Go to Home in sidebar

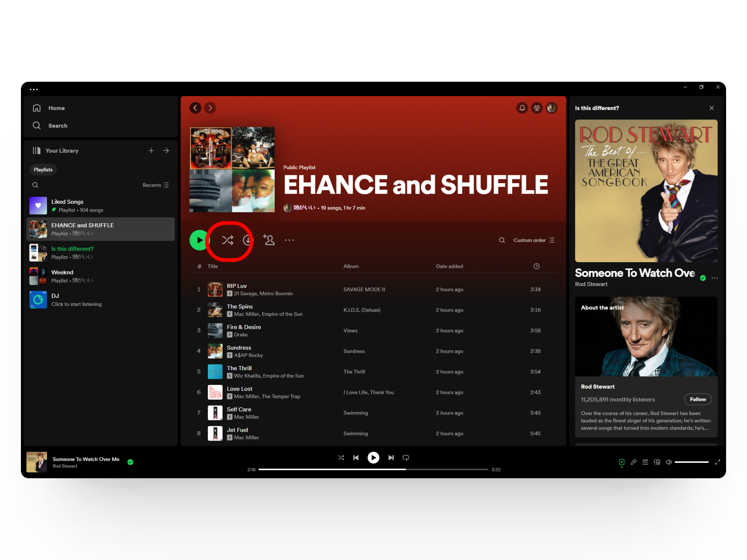tap(56, 108)
